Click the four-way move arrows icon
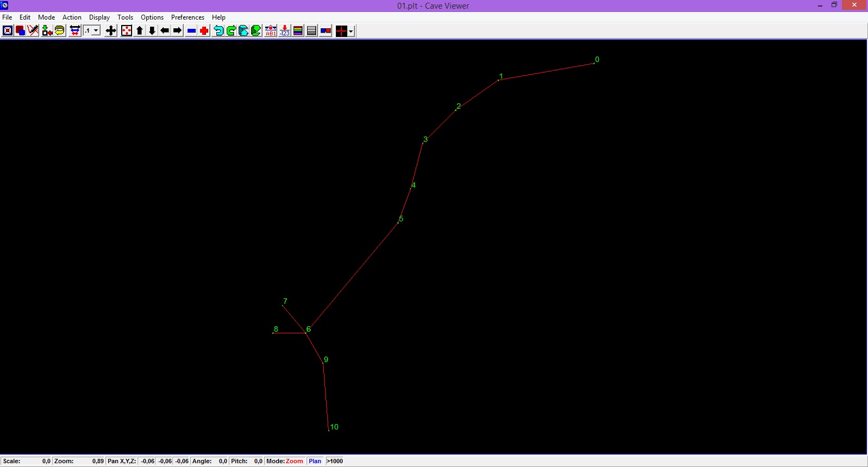 click(111, 31)
